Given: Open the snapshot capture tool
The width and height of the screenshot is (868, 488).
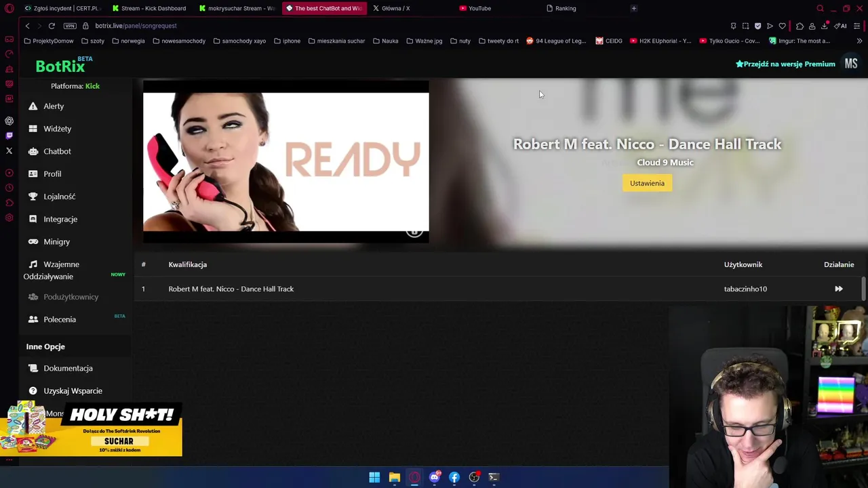Looking at the screenshot, I should 745,26.
